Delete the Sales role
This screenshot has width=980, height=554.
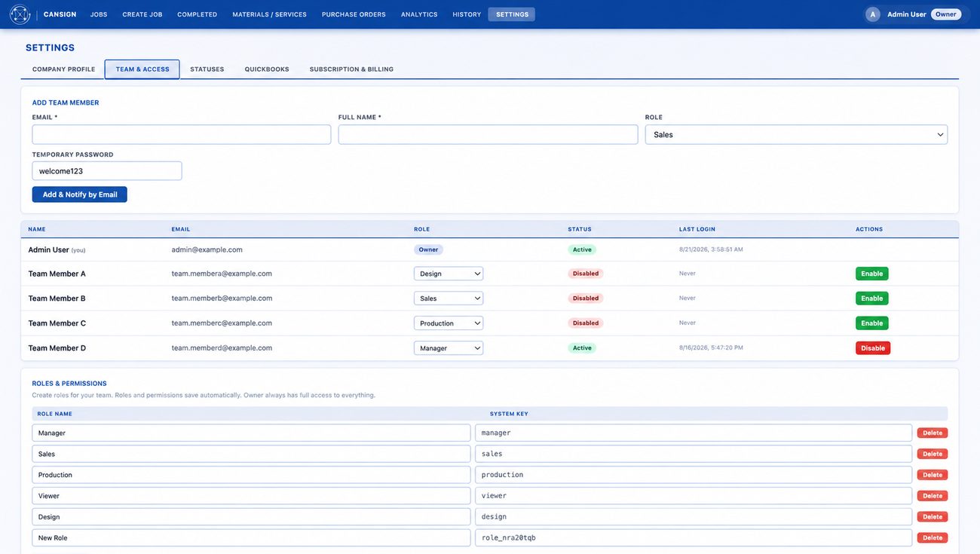click(x=933, y=454)
